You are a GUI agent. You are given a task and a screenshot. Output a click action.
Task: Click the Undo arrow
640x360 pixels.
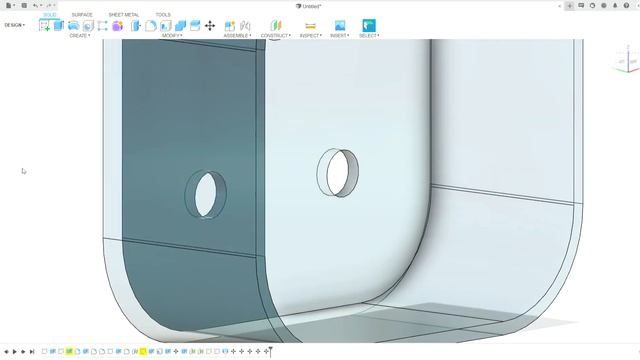36,6
